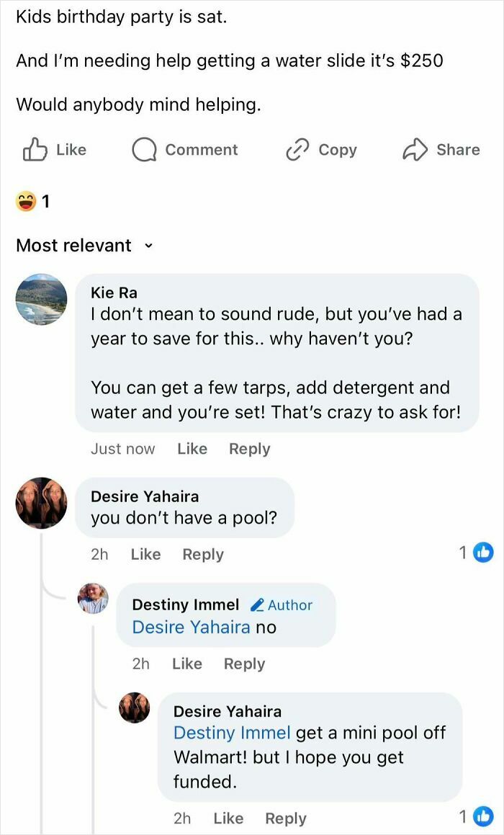Reply to Desire Yahaira's pool question
The height and width of the screenshot is (835, 504).
click(202, 554)
